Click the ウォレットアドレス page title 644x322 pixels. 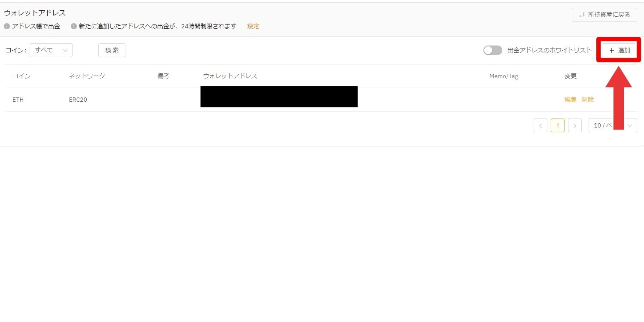pos(35,13)
